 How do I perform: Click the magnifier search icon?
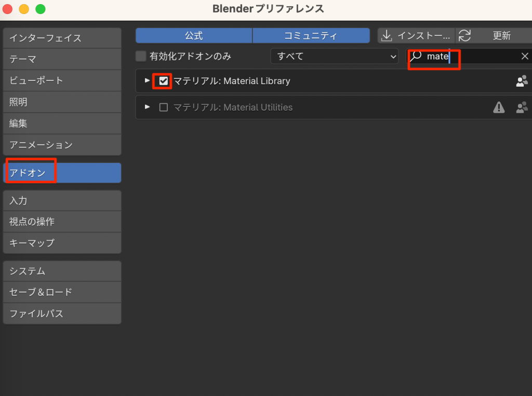(x=416, y=57)
